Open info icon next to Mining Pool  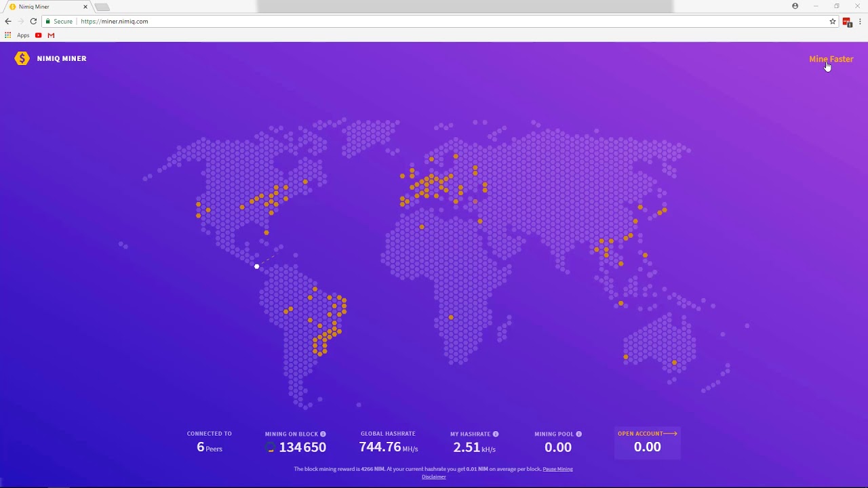click(x=578, y=434)
